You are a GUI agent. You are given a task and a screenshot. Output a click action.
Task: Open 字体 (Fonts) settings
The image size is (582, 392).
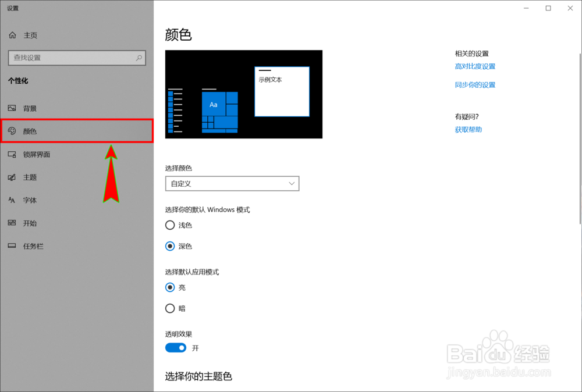coord(28,200)
